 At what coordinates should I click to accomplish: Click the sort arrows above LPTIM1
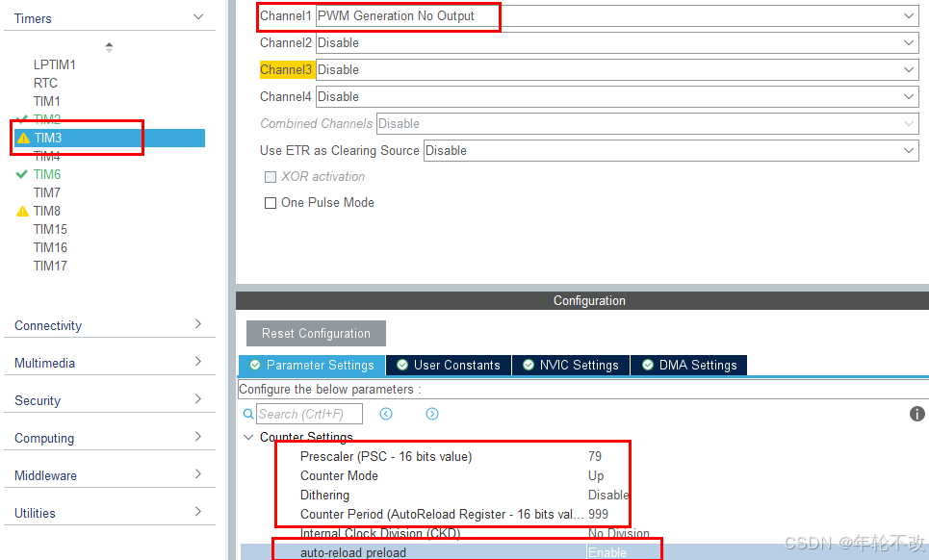click(x=109, y=46)
